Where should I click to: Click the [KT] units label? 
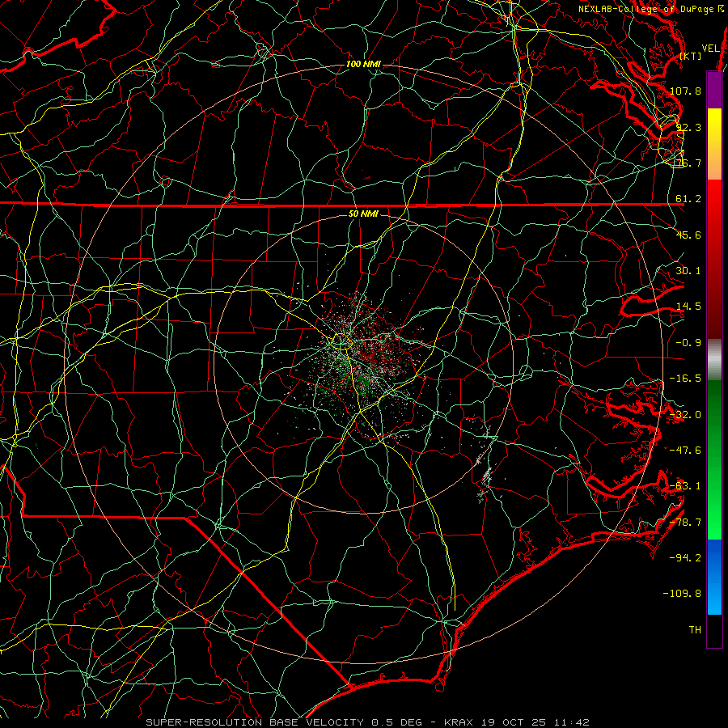691,56
